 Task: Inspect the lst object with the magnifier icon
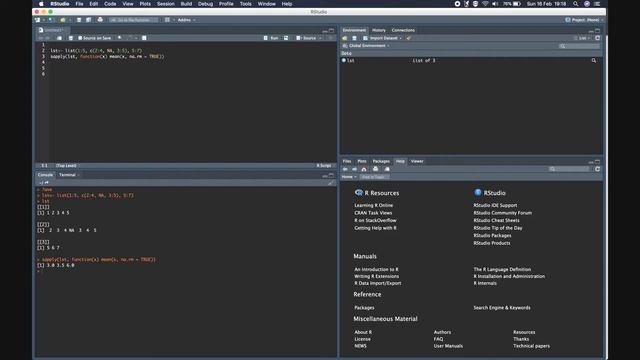click(594, 60)
